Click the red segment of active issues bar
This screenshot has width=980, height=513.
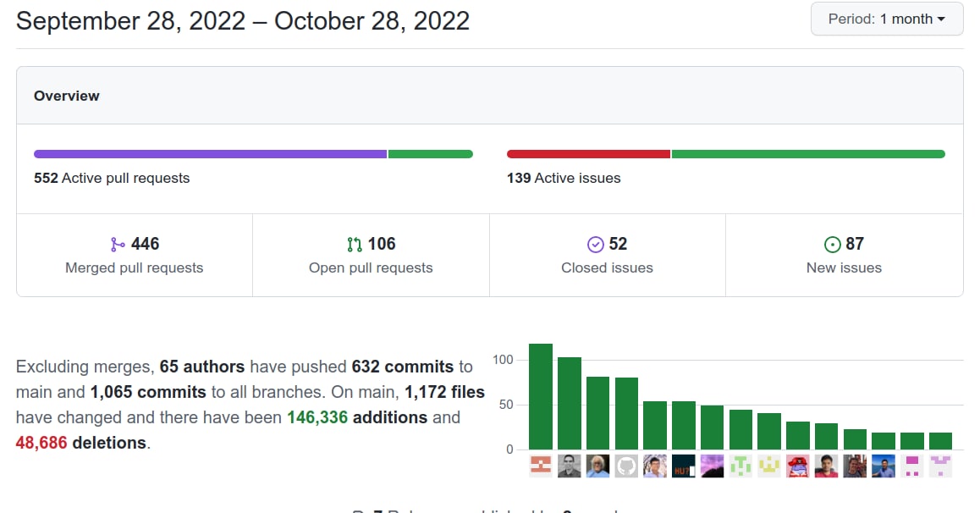[x=588, y=154]
